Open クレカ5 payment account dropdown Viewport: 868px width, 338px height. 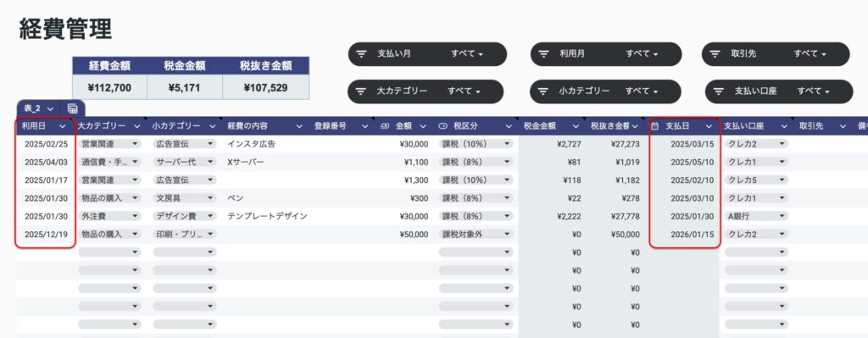756,180
